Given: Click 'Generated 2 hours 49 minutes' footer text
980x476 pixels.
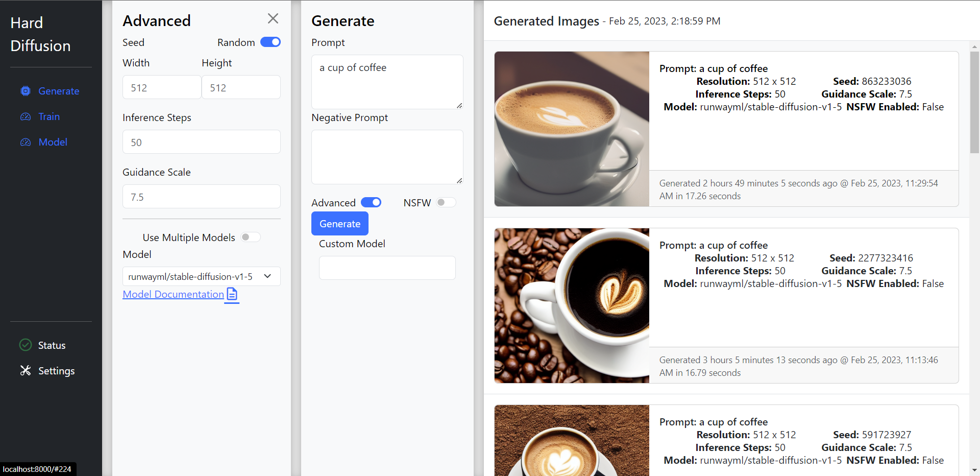Looking at the screenshot, I should 799,189.
